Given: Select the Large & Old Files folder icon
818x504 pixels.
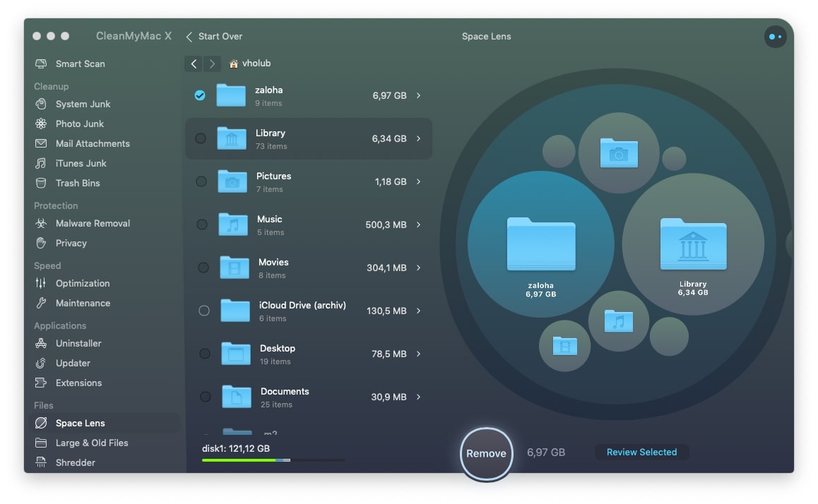Looking at the screenshot, I should pos(41,443).
